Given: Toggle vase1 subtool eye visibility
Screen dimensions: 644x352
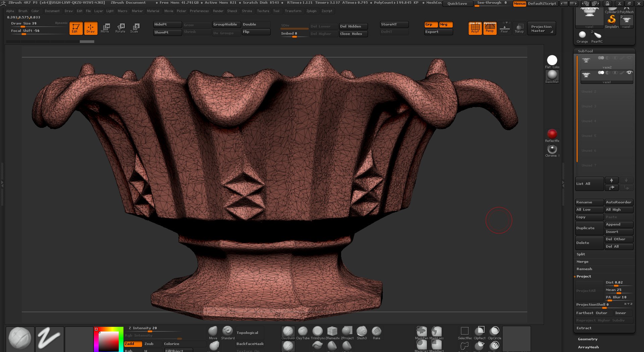Looking at the screenshot, I should [x=629, y=72].
